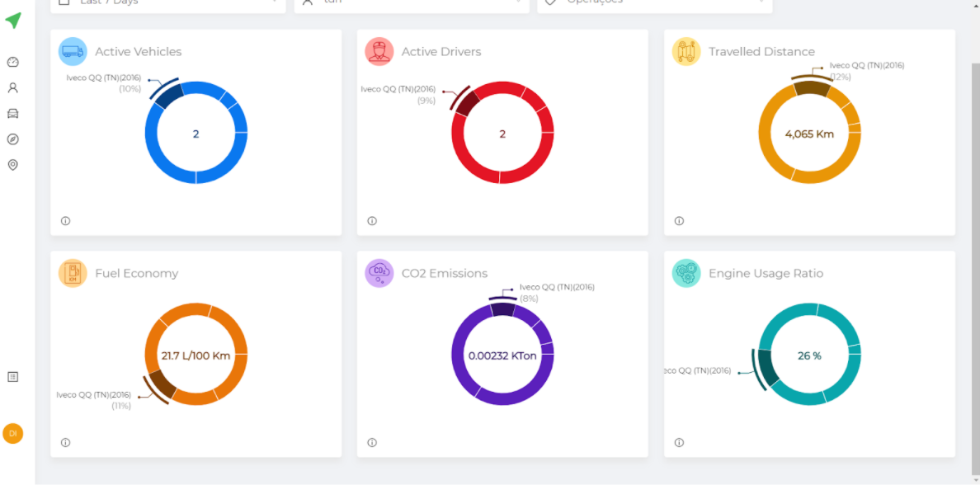Expand the user filter dropdown at top
980x485 pixels.
412,3
